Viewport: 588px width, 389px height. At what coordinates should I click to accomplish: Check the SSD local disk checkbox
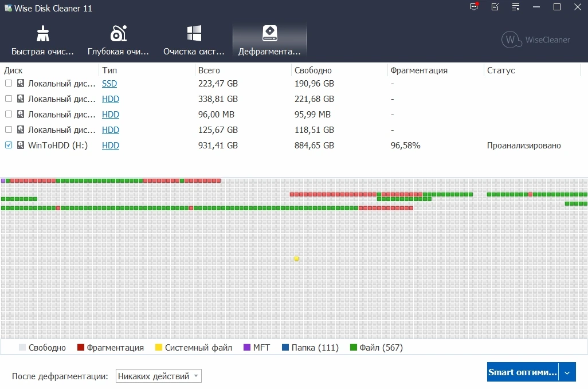9,83
